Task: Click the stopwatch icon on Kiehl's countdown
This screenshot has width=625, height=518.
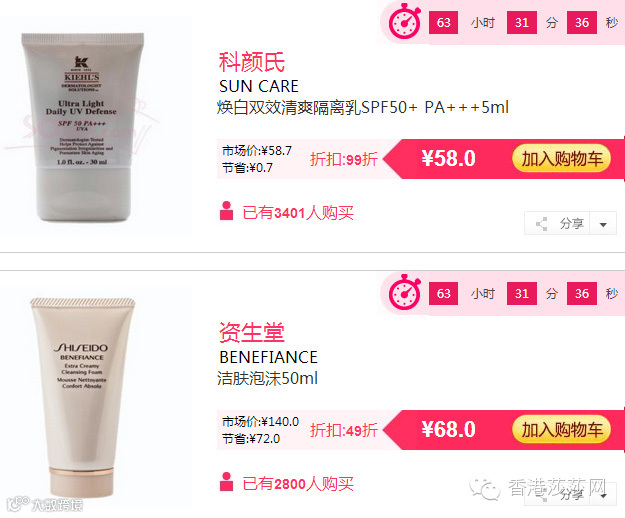Action: (x=405, y=22)
